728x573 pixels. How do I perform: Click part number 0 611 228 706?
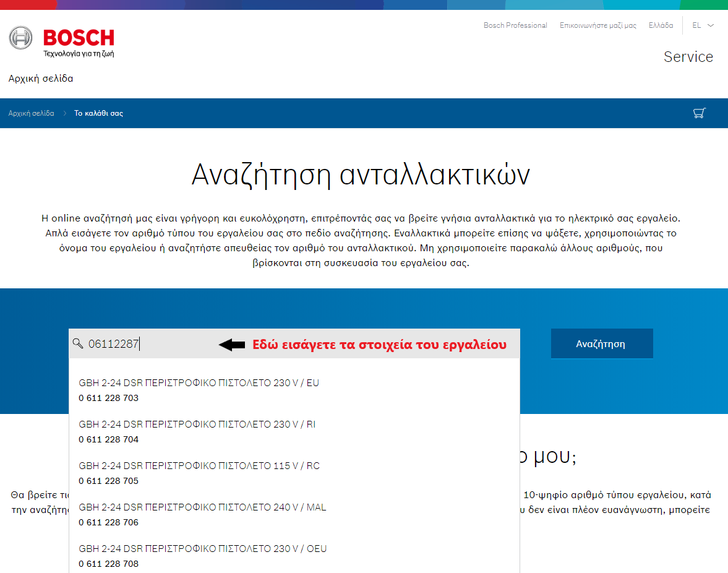click(x=109, y=522)
